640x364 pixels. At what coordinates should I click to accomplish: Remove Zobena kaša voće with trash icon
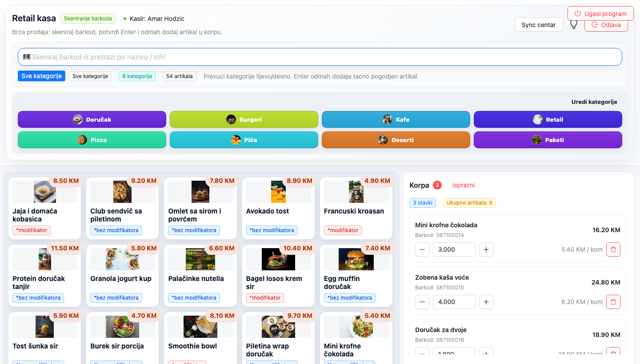(x=613, y=302)
